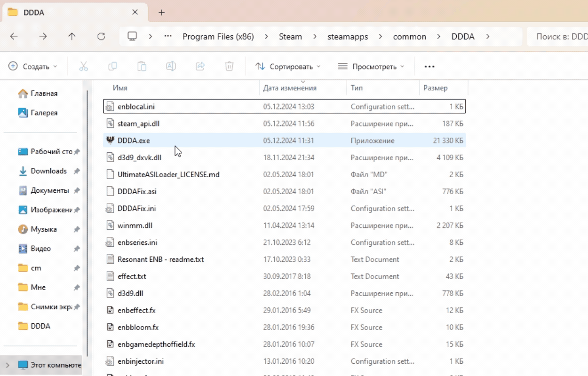Navigate to common breadcrumb

(x=410, y=37)
